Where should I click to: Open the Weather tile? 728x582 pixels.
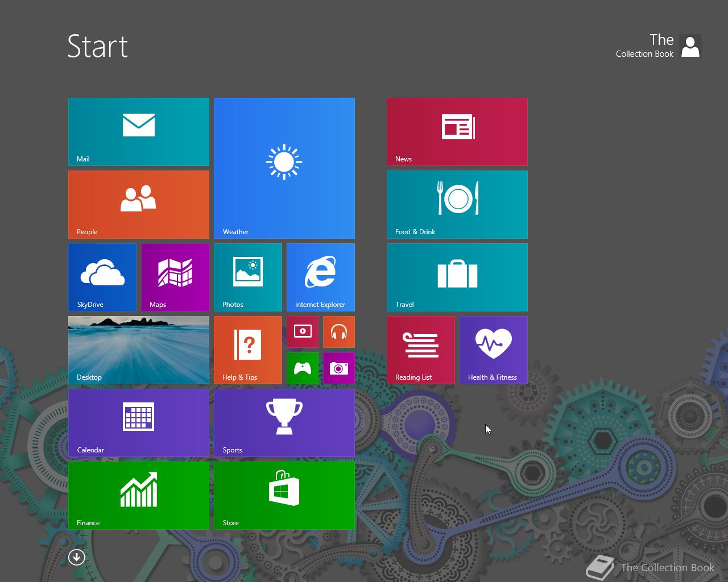(x=284, y=168)
